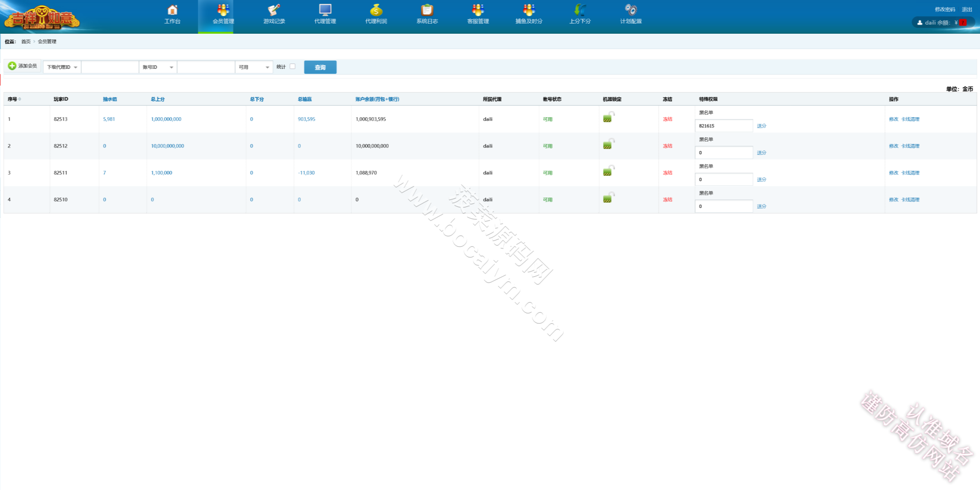The image size is (980, 490).
Task: Click 冻结 for player 82511
Action: coord(667,173)
